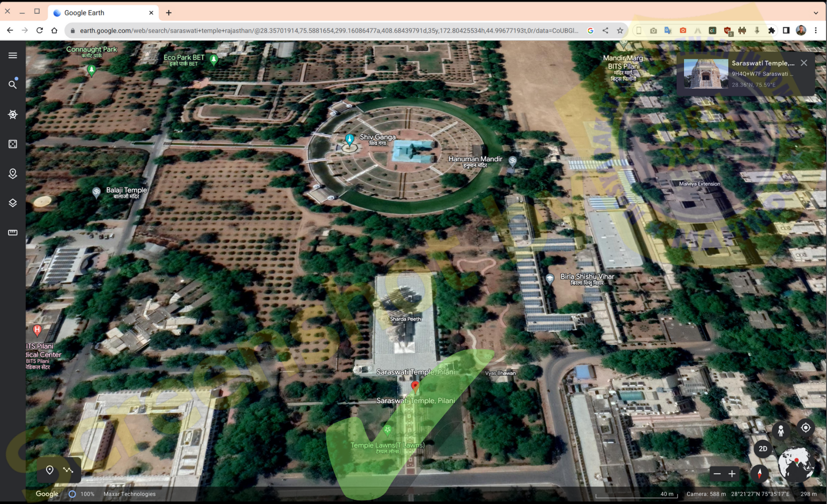827x504 pixels.
Task: Click the 100% loading indicator
Action: 82,494
